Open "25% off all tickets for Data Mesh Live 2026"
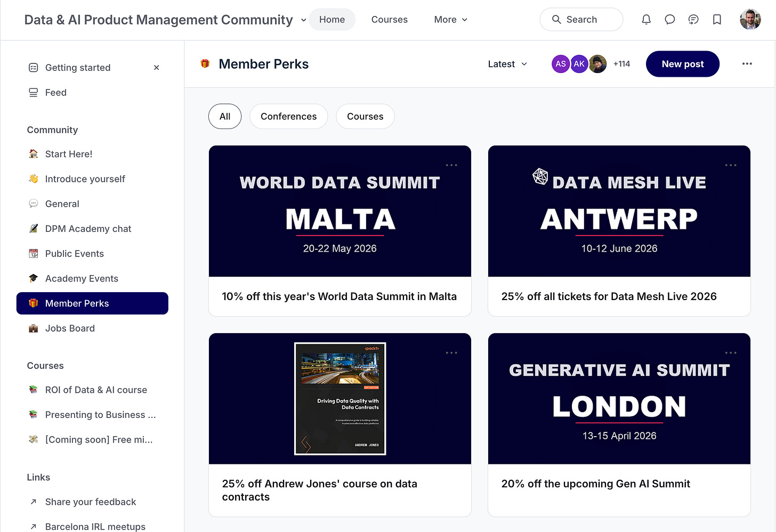The width and height of the screenshot is (776, 532). point(609,296)
